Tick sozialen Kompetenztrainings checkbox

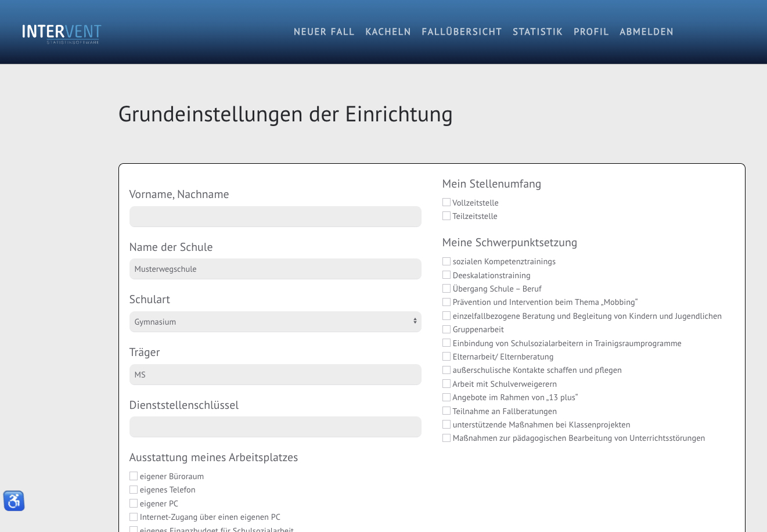coord(446,261)
